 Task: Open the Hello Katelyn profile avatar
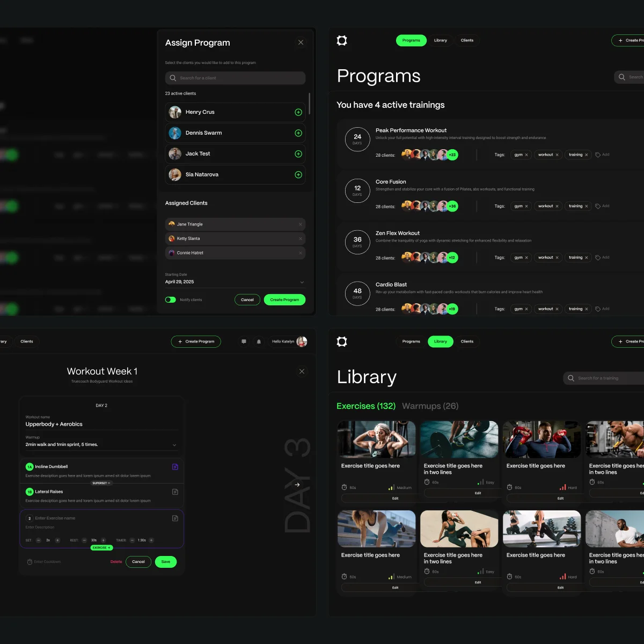[302, 341]
